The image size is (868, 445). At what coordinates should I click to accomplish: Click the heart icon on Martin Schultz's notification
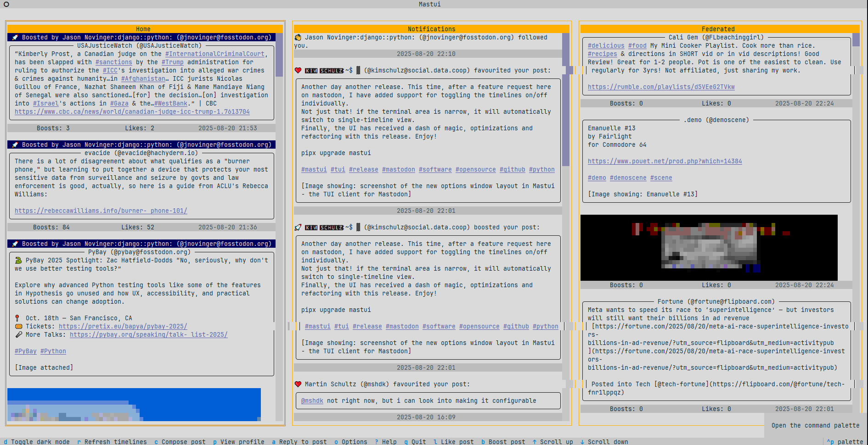pos(299,384)
